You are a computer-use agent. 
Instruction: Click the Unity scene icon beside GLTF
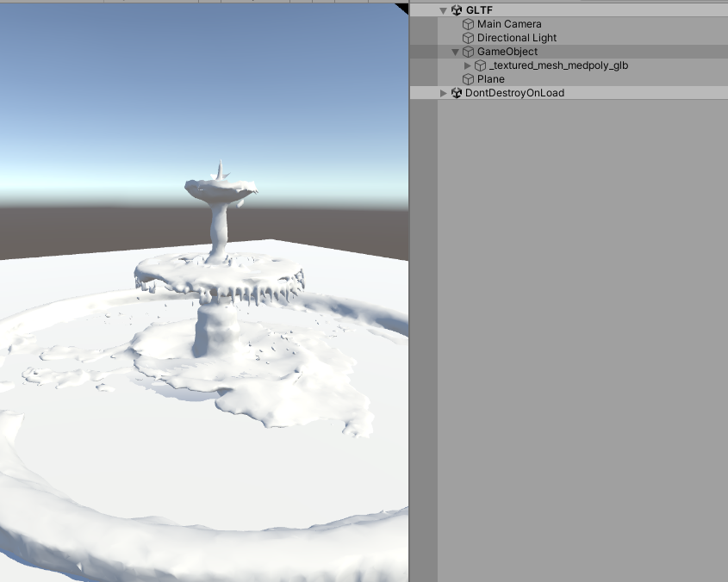click(457, 10)
